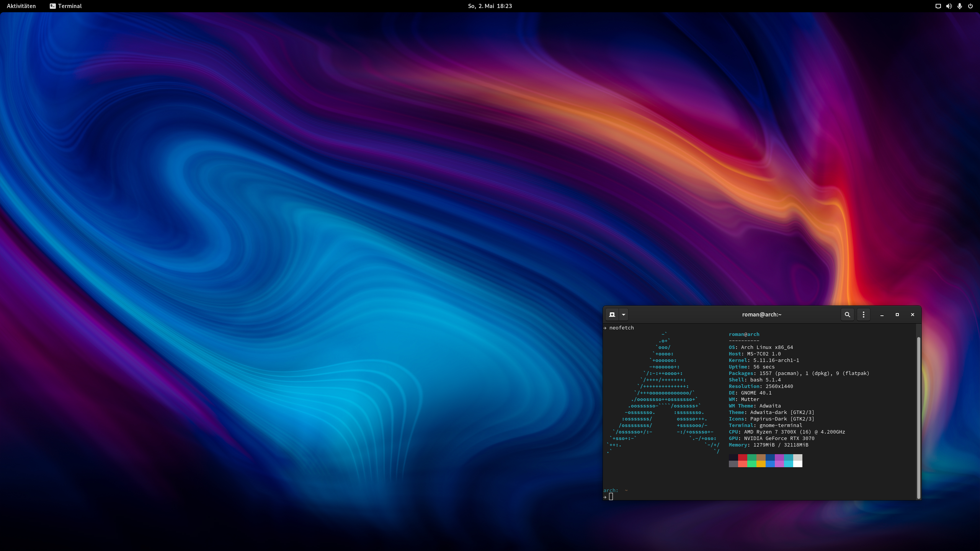980x551 pixels.
Task: Click the volume speaker icon
Action: coord(949,6)
